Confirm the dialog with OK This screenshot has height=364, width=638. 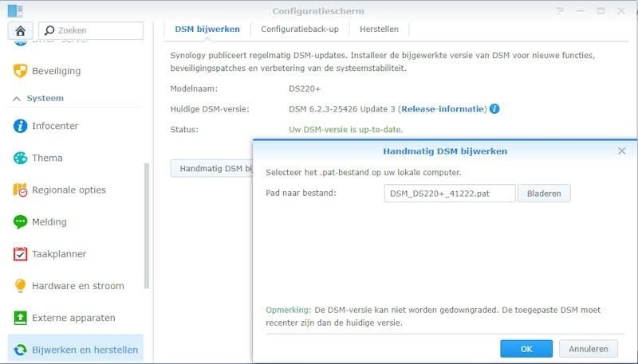coord(526,349)
